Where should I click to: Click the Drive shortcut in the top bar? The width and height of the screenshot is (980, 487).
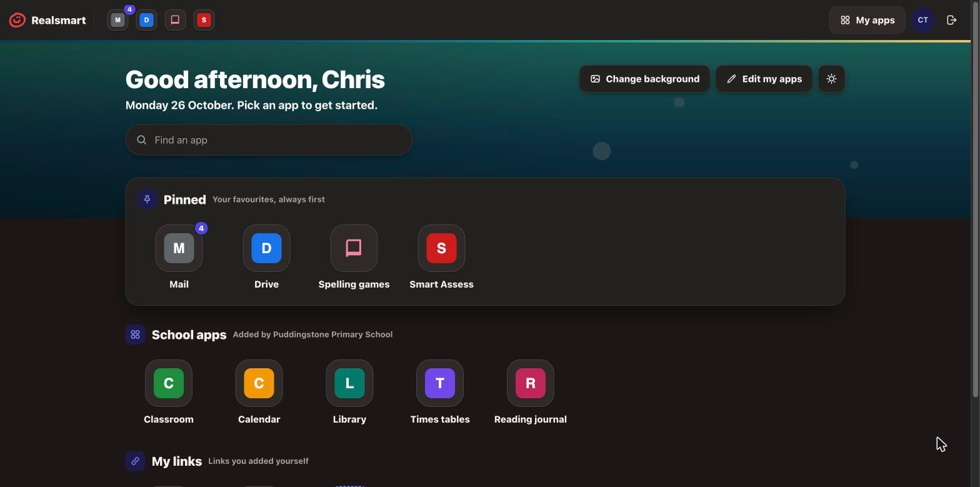146,20
